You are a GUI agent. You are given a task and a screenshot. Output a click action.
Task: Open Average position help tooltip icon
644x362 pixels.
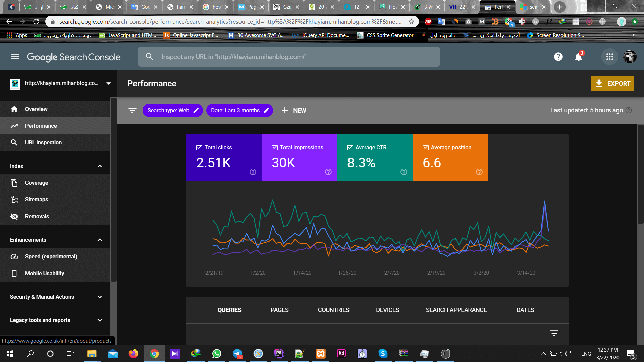pos(479,172)
